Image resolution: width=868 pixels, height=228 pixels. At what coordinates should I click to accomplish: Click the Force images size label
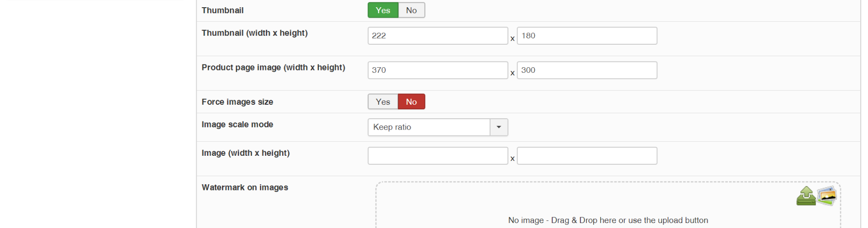tap(237, 102)
